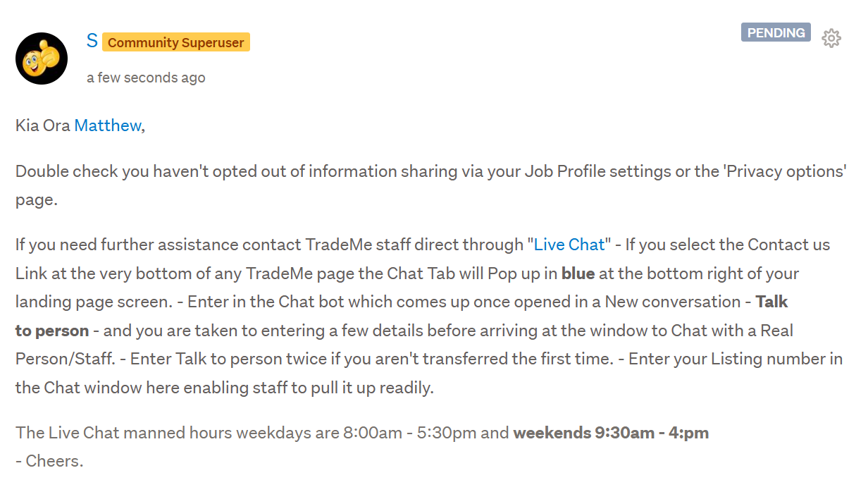Click the 'a few seconds ago' timestamp

(146, 78)
